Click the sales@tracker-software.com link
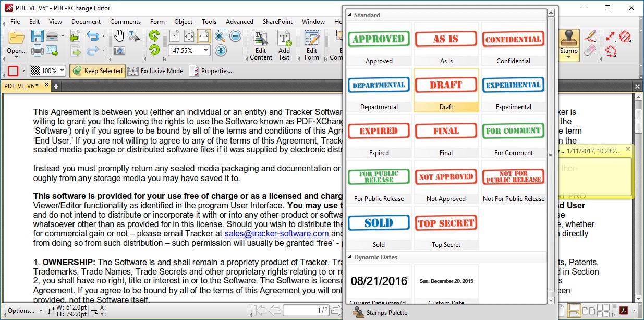Image resolution: width=644 pixels, height=320 pixels. click(x=276, y=234)
